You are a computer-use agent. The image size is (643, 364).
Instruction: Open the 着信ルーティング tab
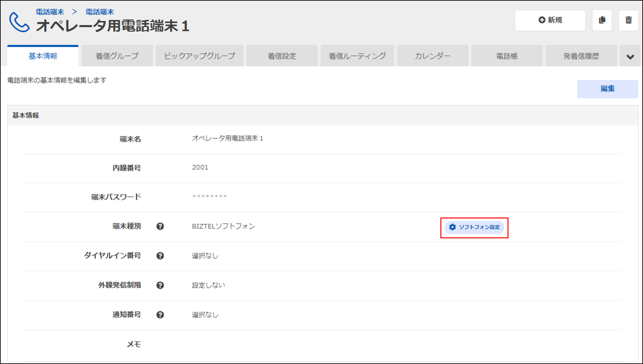(x=357, y=56)
